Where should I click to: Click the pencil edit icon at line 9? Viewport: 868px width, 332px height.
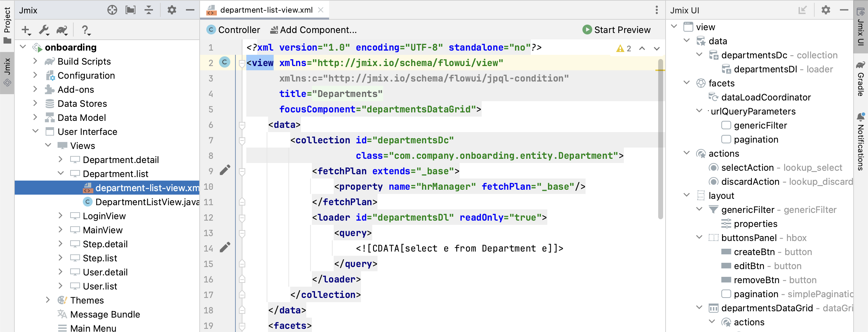225,169
